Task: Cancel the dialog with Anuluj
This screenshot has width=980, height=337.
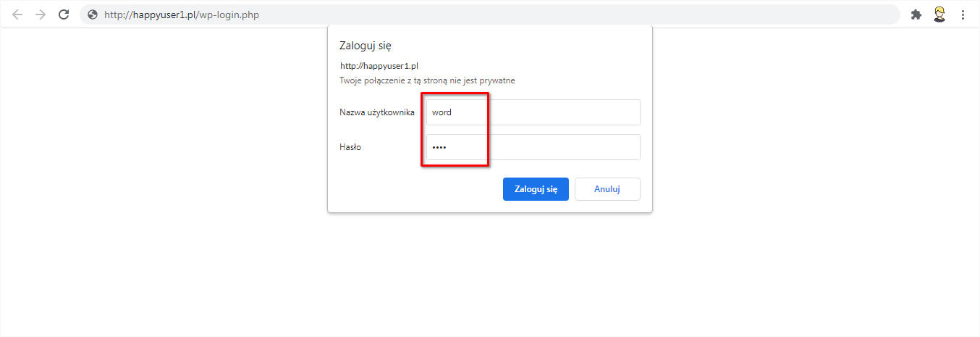Action: click(x=607, y=189)
